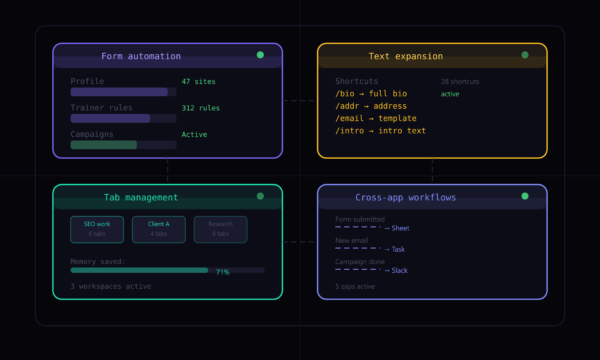Click the 'Campaign done' trigger

(360, 262)
